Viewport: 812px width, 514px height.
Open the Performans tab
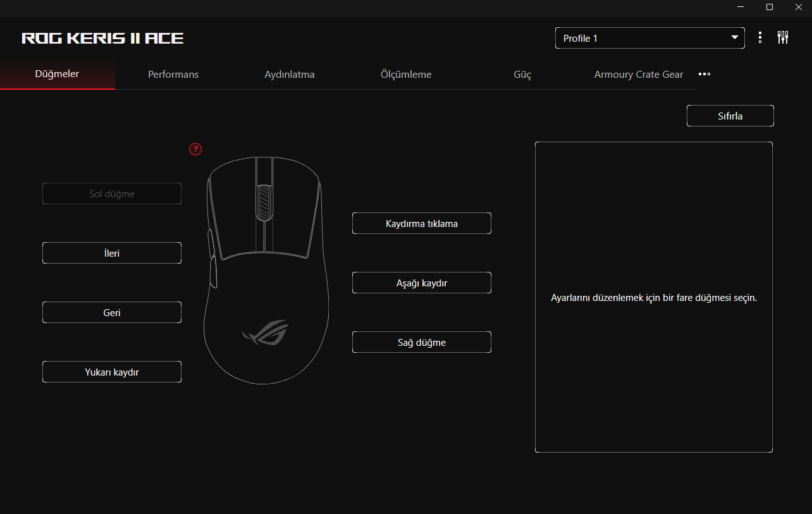coord(173,75)
